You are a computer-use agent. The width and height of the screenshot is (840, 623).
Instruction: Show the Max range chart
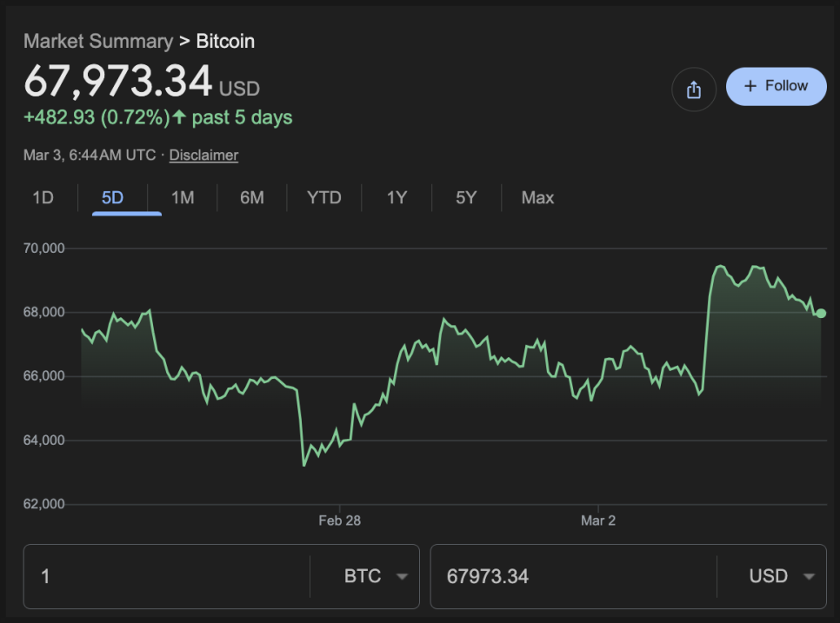click(x=537, y=198)
